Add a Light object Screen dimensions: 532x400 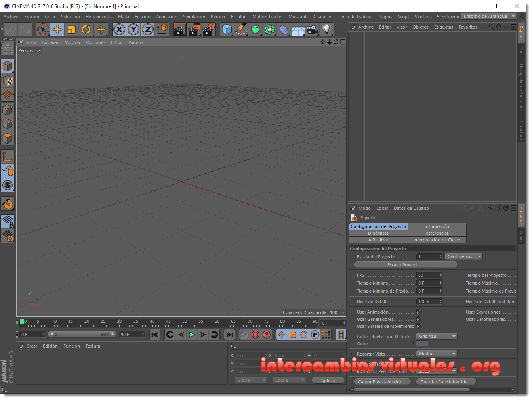point(327,29)
